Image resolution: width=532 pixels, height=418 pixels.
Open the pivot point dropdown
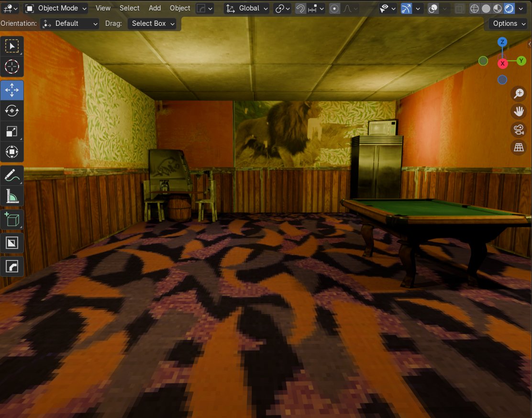click(x=282, y=9)
